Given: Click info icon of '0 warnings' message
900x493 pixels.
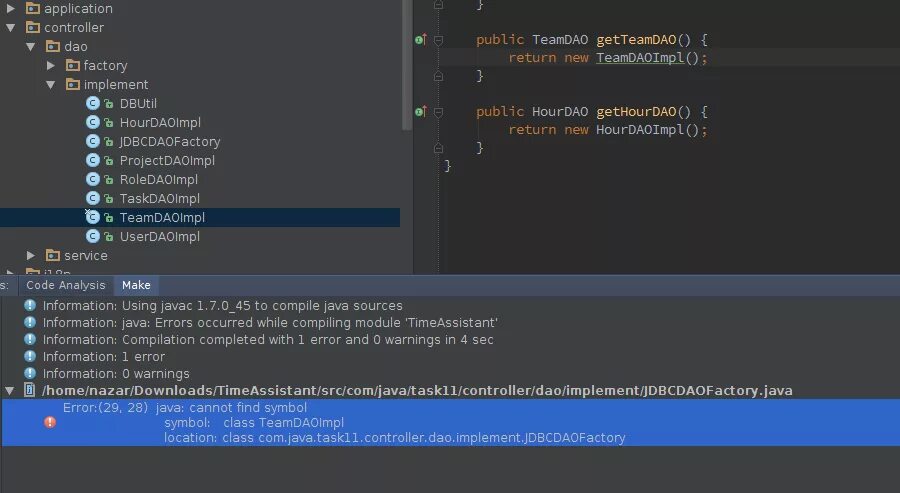Looking at the screenshot, I should [30, 374].
